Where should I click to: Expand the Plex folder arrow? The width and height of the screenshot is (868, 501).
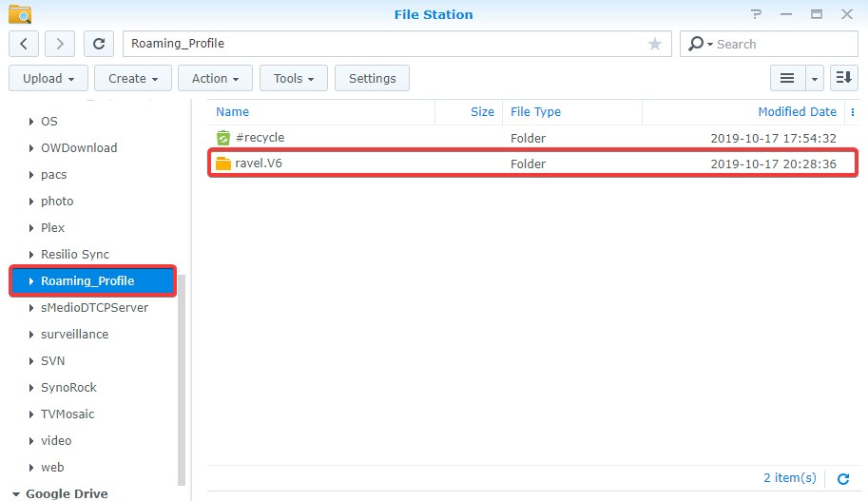tap(31, 227)
